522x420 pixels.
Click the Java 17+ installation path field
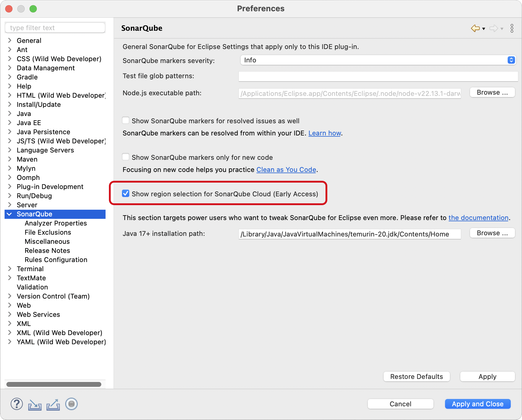coord(350,234)
